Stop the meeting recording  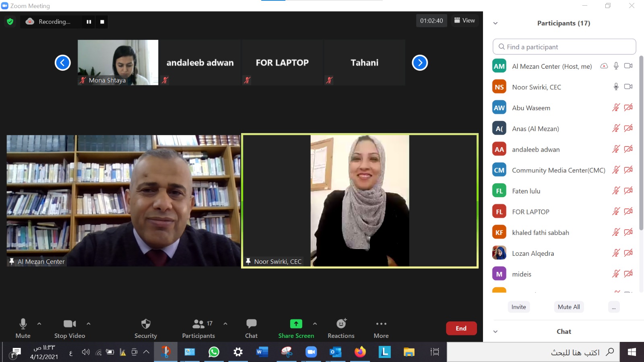coord(102,22)
